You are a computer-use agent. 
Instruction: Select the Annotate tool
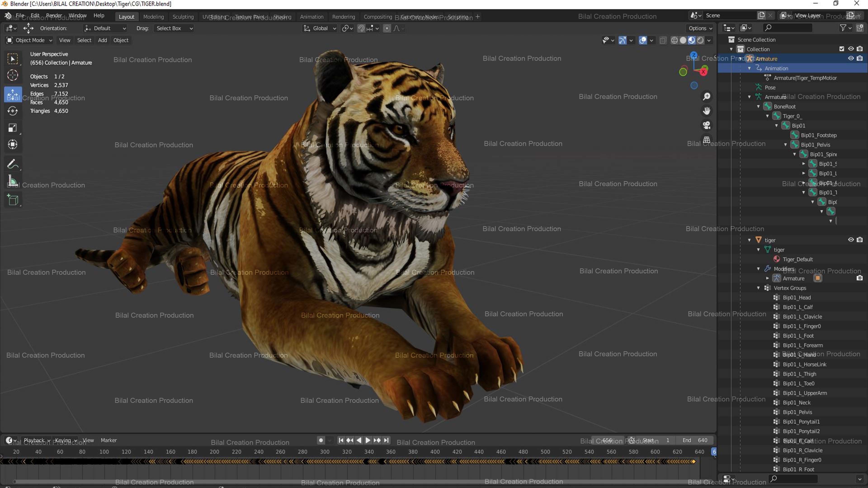(13, 164)
